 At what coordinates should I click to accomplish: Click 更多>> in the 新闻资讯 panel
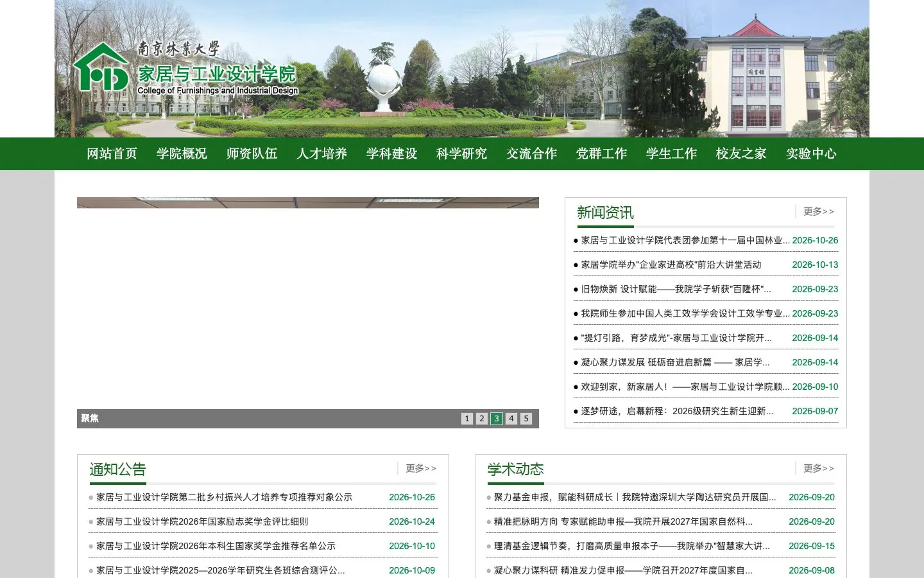pyautogui.click(x=819, y=211)
